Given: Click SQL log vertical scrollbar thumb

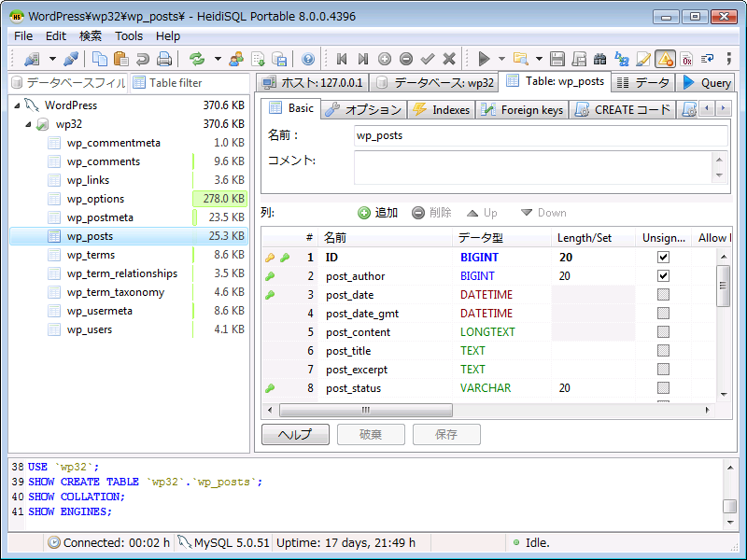Looking at the screenshot, I should (x=729, y=506).
